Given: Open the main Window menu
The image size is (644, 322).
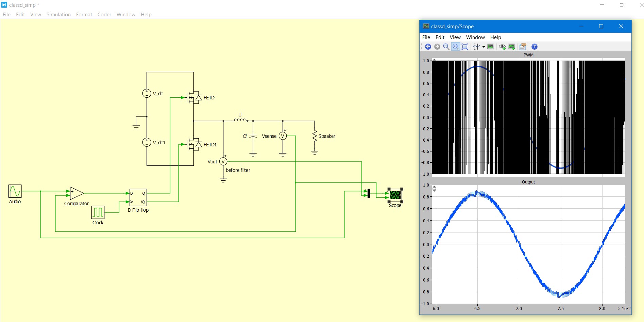Looking at the screenshot, I should click(126, 14).
